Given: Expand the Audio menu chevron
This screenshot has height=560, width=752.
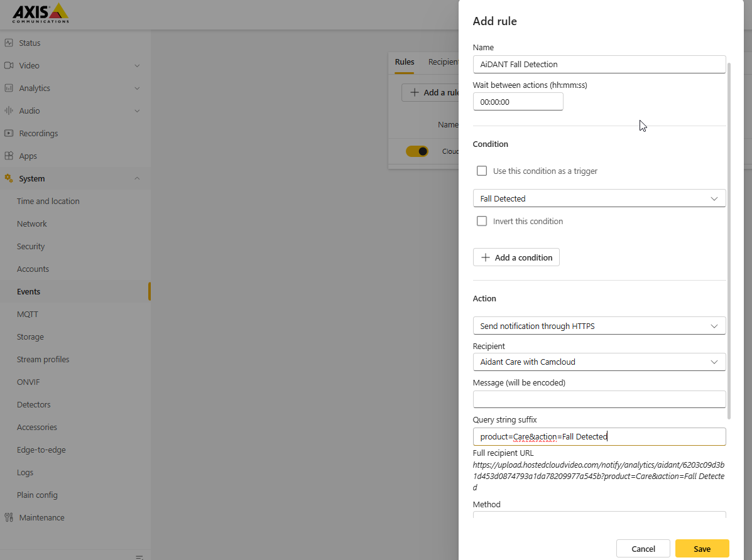Looking at the screenshot, I should 137,110.
